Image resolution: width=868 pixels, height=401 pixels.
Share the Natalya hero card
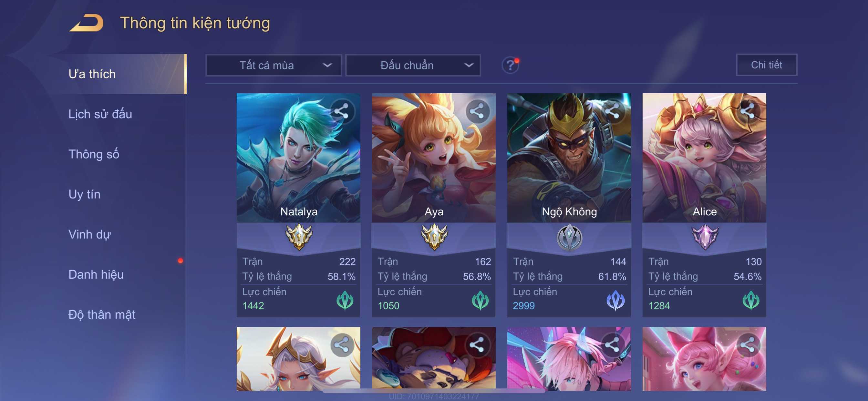342,111
